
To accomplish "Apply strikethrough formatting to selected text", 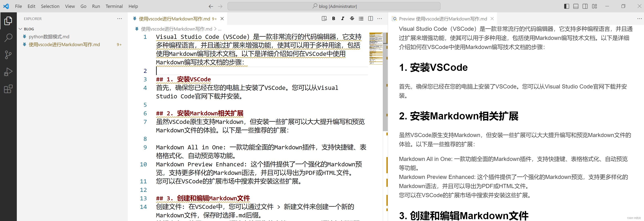I will tap(352, 18).
